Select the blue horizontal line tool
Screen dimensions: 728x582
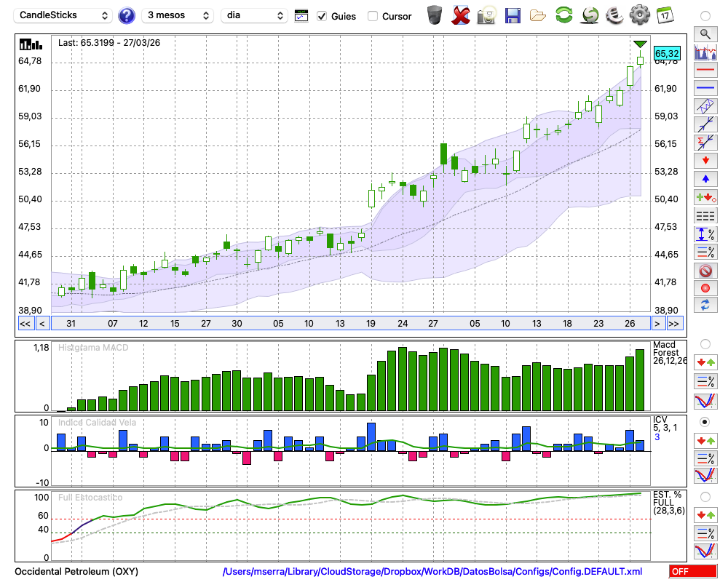[705, 88]
